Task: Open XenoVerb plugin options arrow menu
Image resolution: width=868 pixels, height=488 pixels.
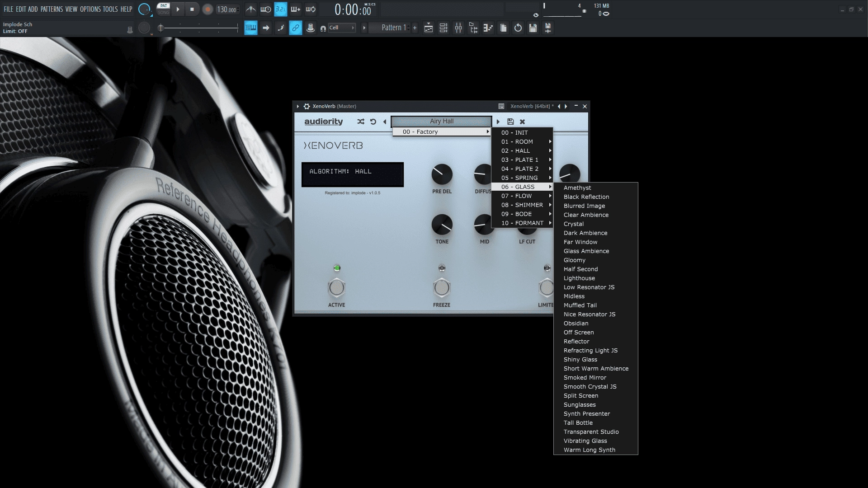Action: 297,107
